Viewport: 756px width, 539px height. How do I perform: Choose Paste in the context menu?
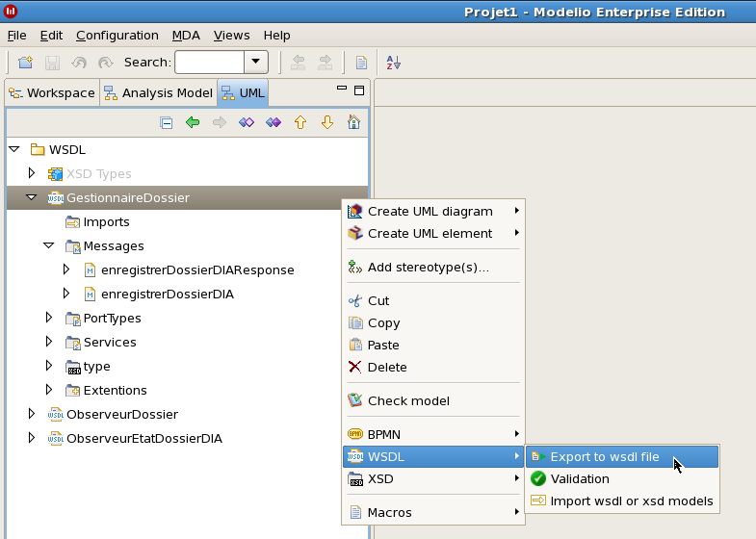pos(433,345)
